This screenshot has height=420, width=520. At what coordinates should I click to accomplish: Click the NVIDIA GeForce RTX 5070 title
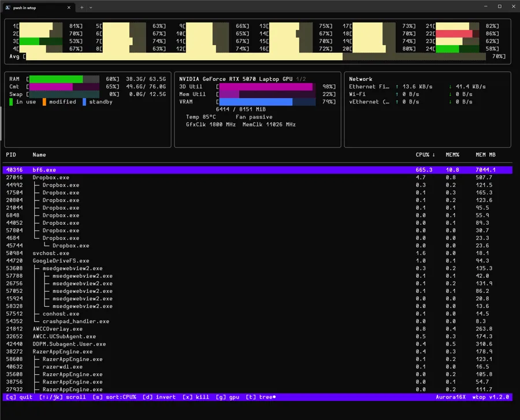click(236, 79)
